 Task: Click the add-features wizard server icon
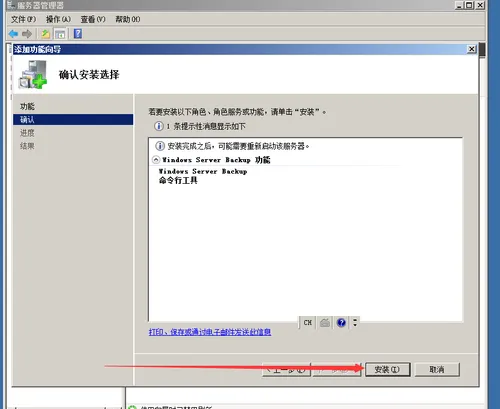(x=33, y=75)
